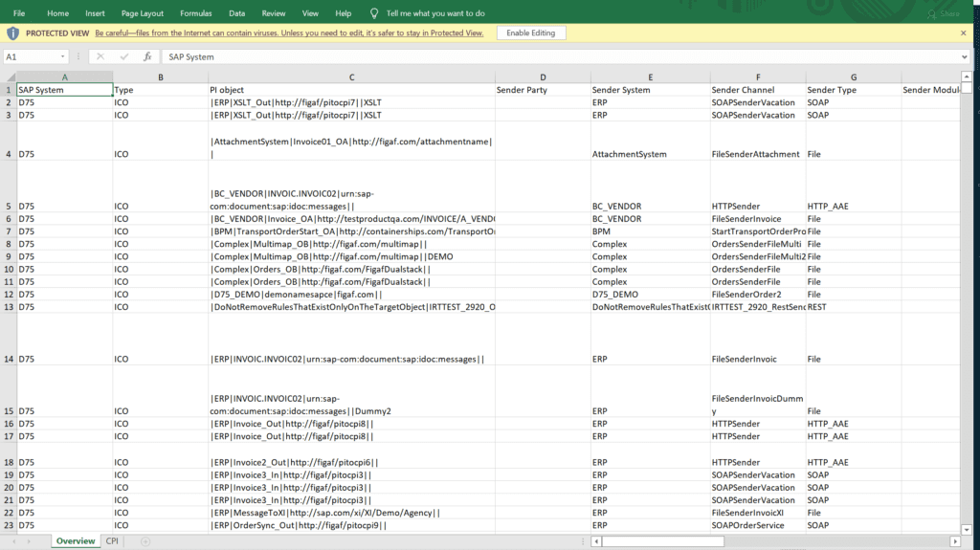This screenshot has height=550, width=980.
Task: Click the Select All corner triangle
Action: pos(11,77)
